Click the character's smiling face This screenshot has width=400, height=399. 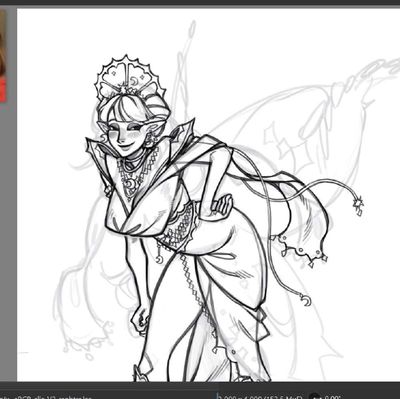(x=127, y=137)
